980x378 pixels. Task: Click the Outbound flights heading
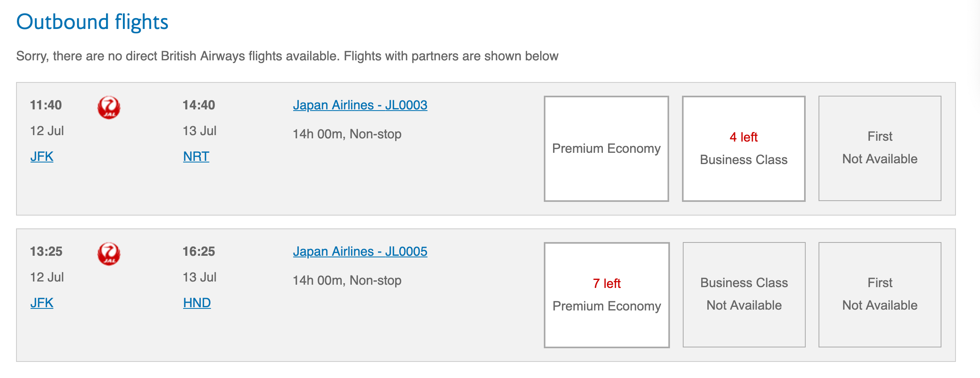pyautogui.click(x=92, y=22)
